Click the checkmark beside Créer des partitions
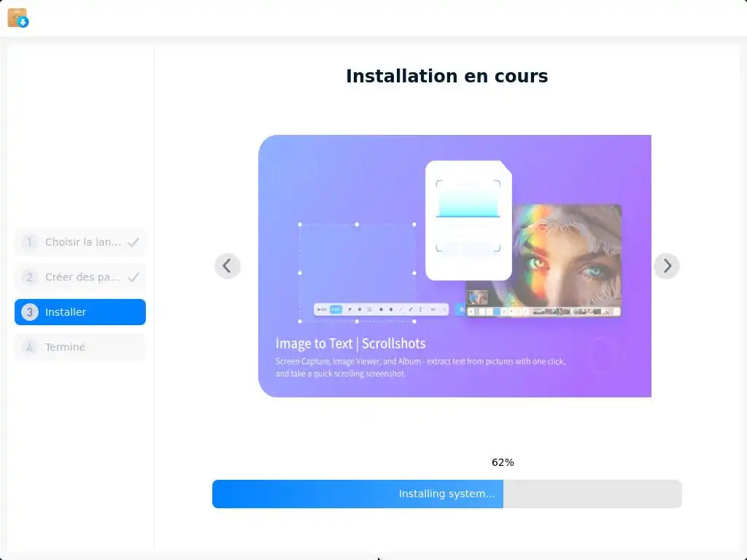Image resolution: width=747 pixels, height=560 pixels. [134, 276]
